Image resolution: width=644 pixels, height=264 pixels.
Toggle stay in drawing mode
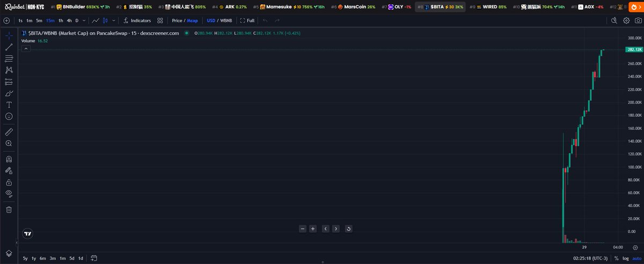[x=9, y=170]
